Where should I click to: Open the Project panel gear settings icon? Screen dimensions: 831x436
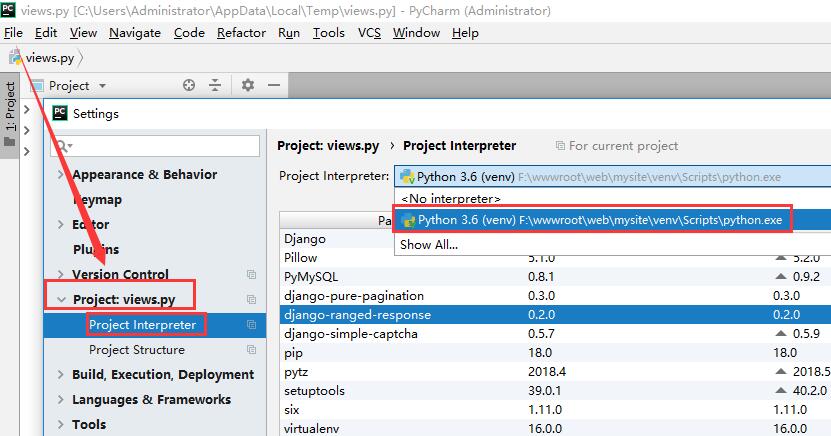[x=247, y=85]
